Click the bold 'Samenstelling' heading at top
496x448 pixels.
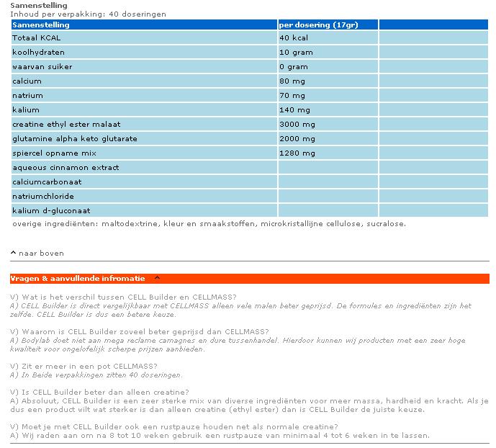[39, 5]
